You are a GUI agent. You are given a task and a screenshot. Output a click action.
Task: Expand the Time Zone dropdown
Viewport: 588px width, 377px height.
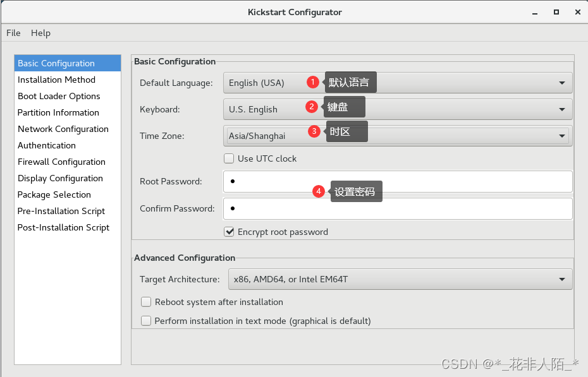point(560,136)
